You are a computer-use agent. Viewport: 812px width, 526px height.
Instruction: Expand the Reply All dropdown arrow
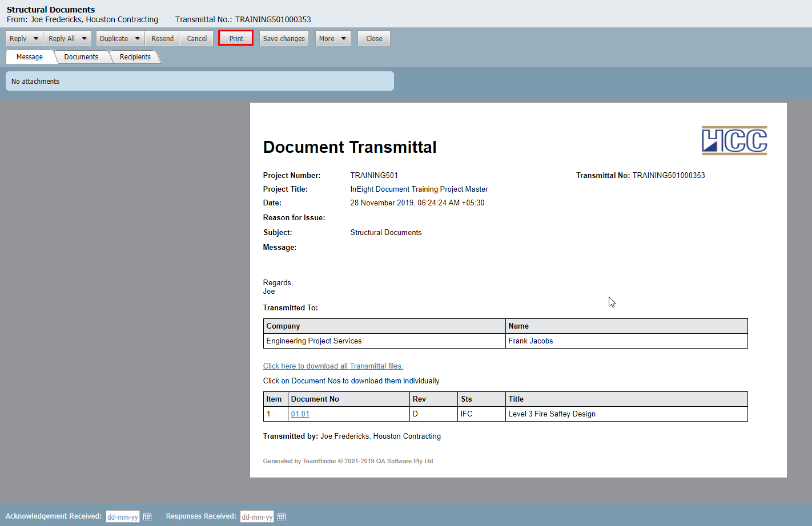pyautogui.click(x=84, y=39)
